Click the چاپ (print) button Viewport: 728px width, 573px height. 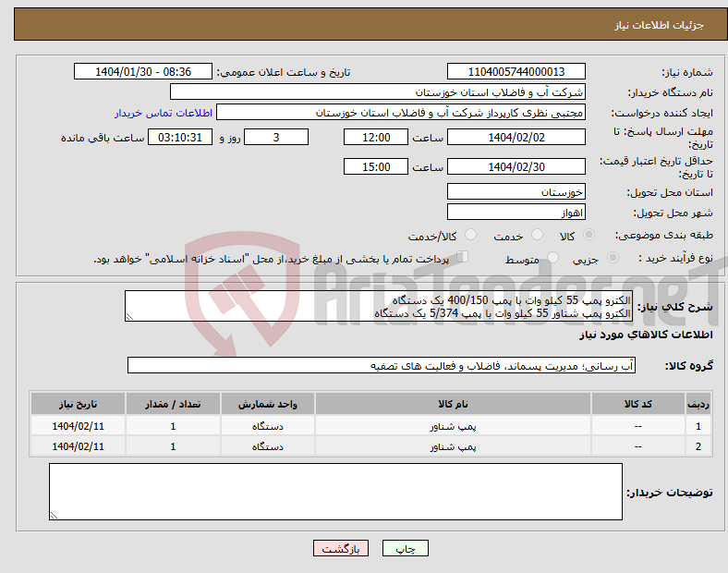[405, 548]
